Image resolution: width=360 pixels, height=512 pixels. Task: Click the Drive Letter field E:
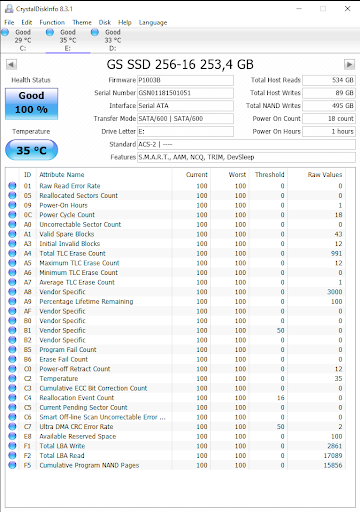click(x=185, y=131)
